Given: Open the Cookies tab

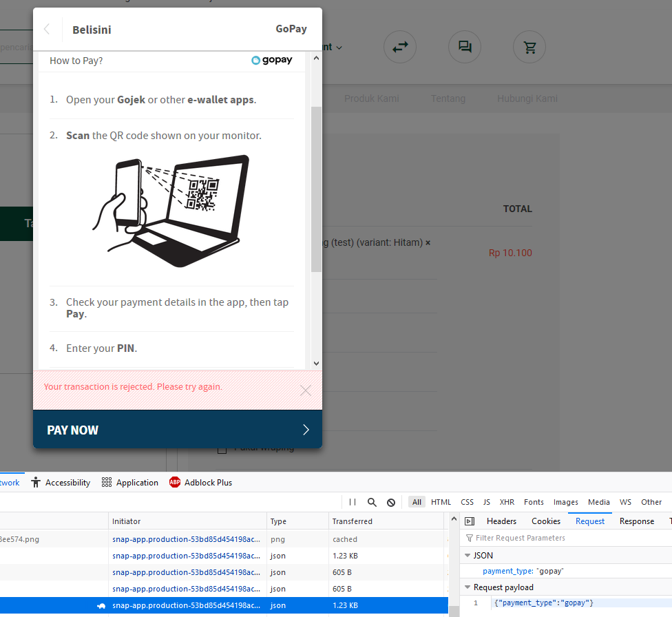Looking at the screenshot, I should point(546,521).
